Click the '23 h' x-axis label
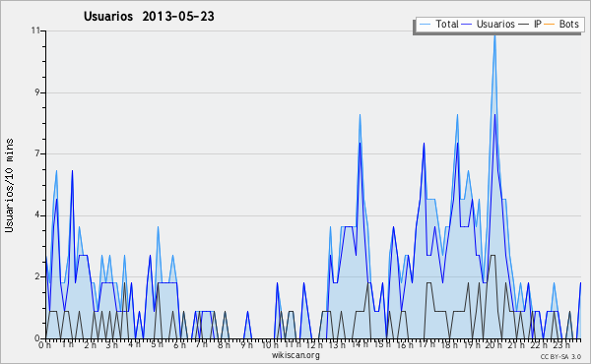Screen dimensions: 591x364 (x=560, y=344)
